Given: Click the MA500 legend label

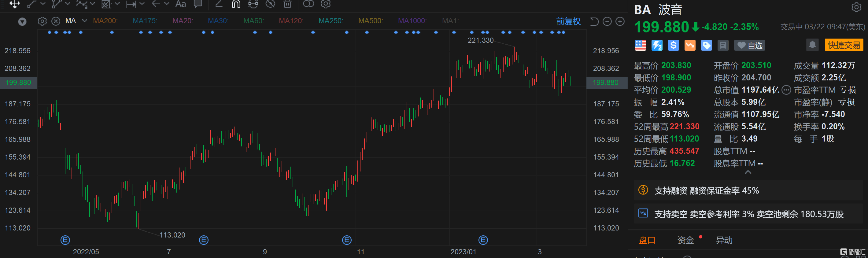Looking at the screenshot, I should click(370, 21).
